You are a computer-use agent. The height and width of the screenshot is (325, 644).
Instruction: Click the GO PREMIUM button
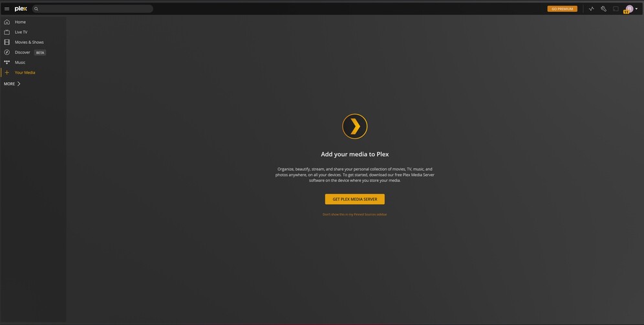pos(563,8)
